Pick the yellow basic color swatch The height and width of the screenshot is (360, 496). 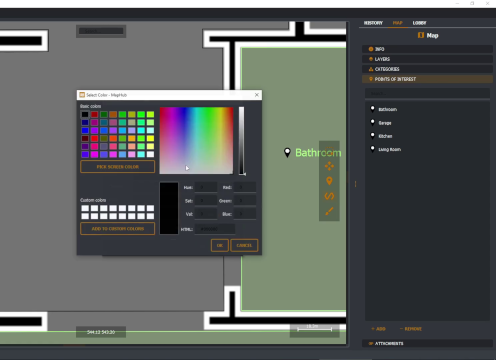click(x=150, y=138)
